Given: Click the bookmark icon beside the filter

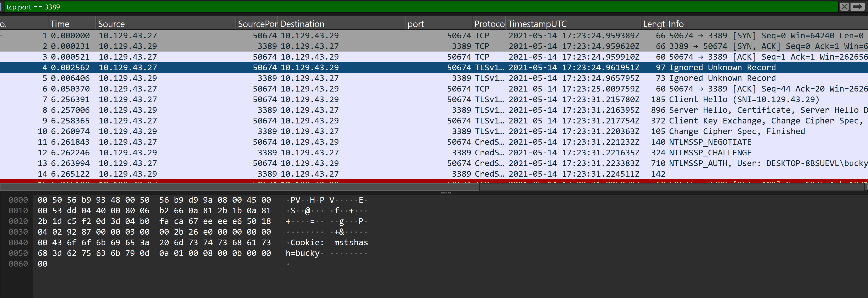Looking at the screenshot, I should click(x=1, y=7).
